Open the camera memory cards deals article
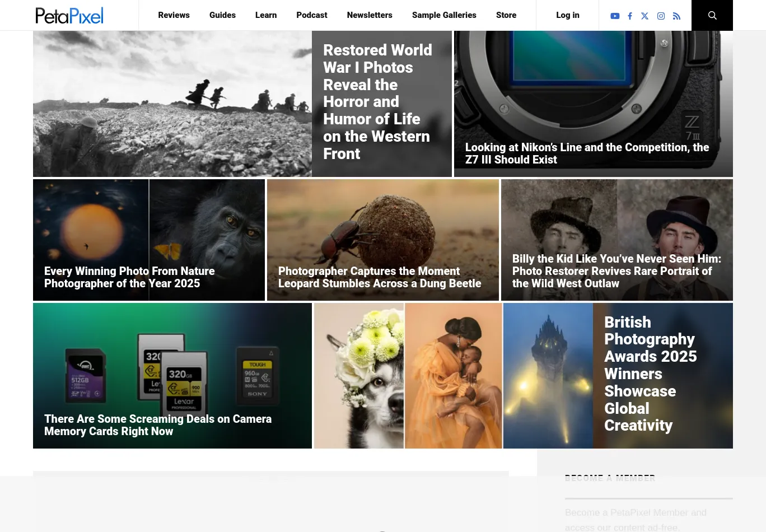The width and height of the screenshot is (766, 532). [158, 425]
